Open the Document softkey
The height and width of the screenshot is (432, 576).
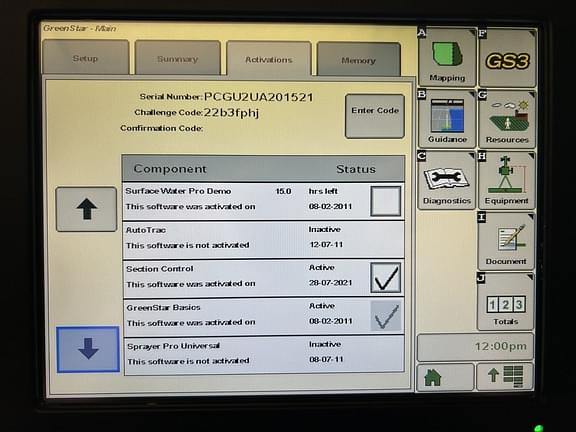506,241
